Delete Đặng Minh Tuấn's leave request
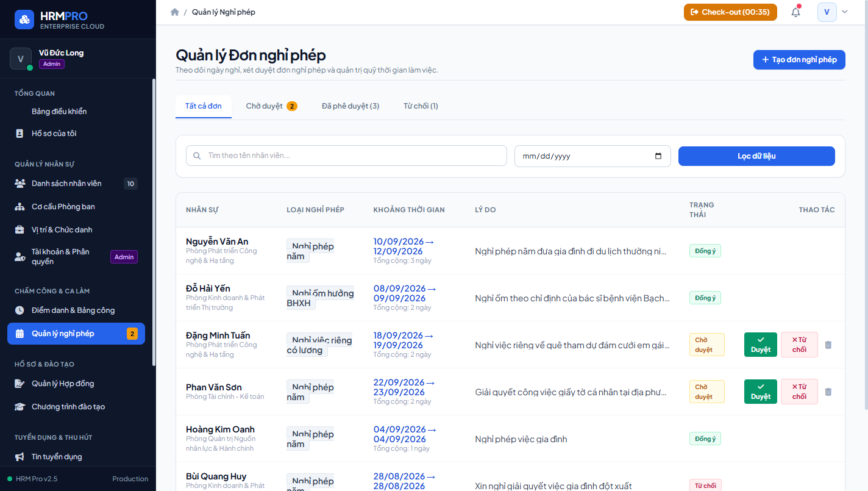The height and width of the screenshot is (491, 868). coord(828,345)
